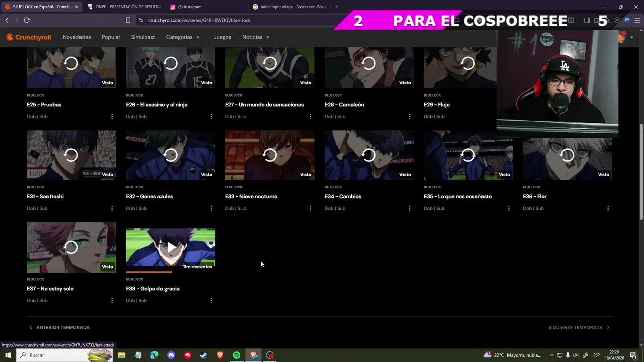Screen dimensions: 644x362
Task: Open options menu for E31 Sae Itoshi
Action: (112, 208)
